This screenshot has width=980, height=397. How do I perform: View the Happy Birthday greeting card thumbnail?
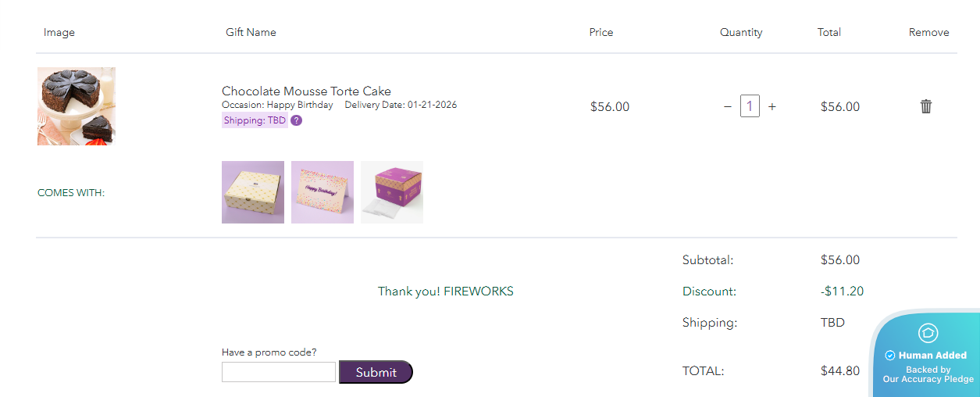[323, 192]
